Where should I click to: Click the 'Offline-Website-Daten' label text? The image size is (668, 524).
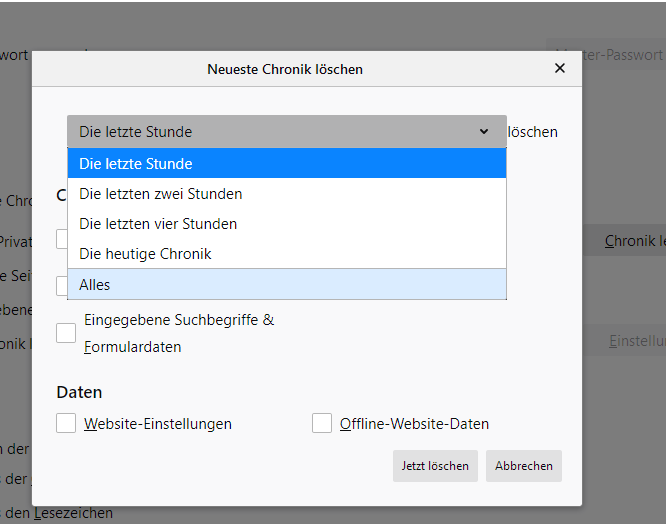click(x=414, y=424)
